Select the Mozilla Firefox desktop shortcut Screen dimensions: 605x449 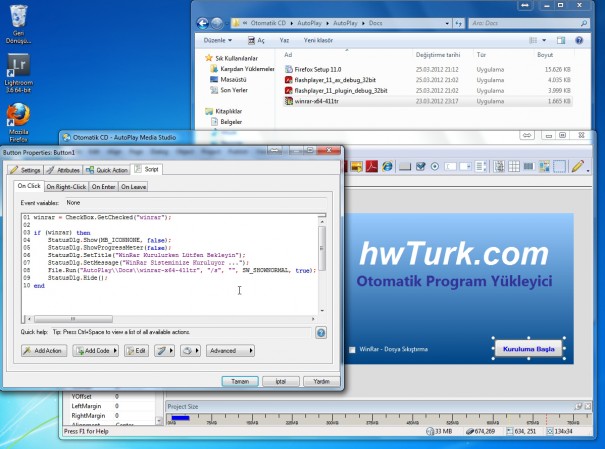[19, 122]
